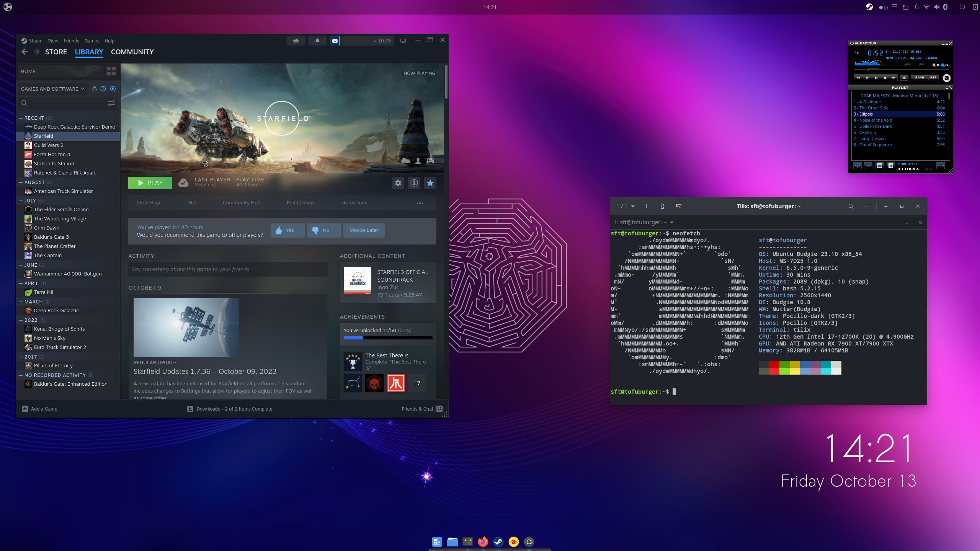Toggle Audacious shuffle RAND button

(x=920, y=78)
